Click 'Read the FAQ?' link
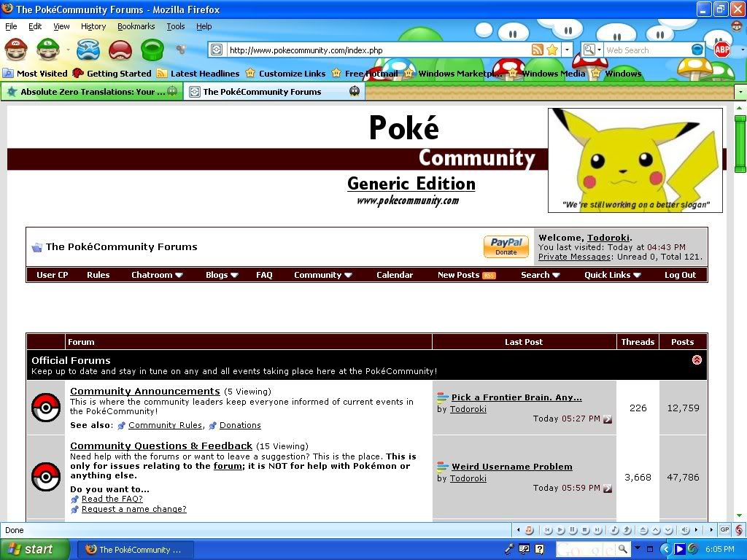 click(x=112, y=499)
